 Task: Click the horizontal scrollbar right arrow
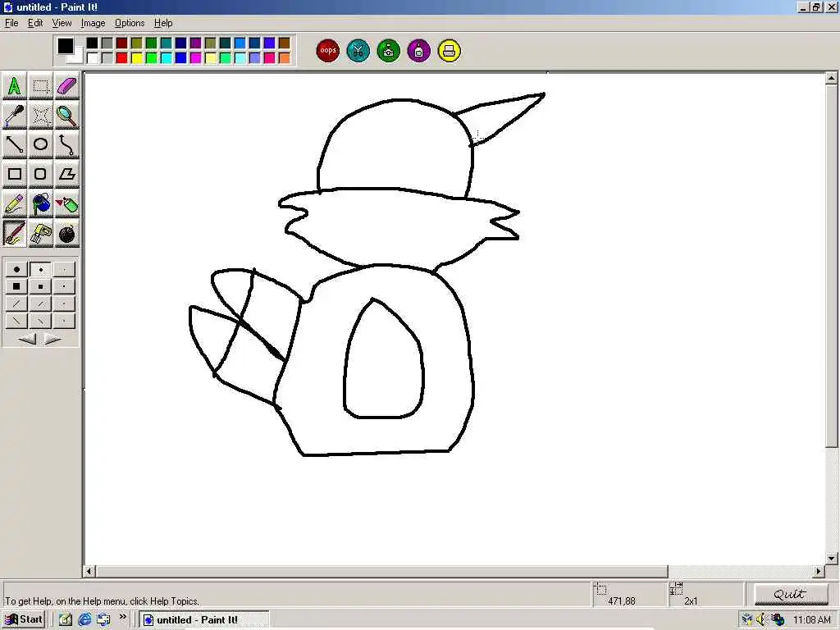pyautogui.click(x=818, y=572)
